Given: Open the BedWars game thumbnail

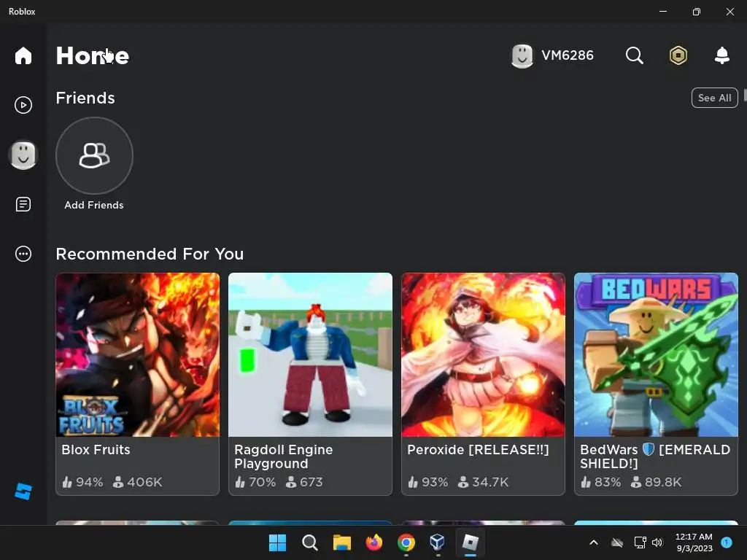Looking at the screenshot, I should point(656,355).
